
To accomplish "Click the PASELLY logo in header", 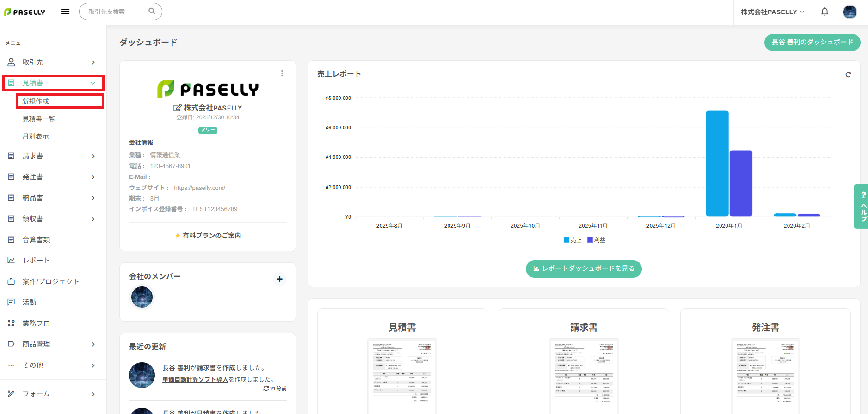I will [25, 12].
